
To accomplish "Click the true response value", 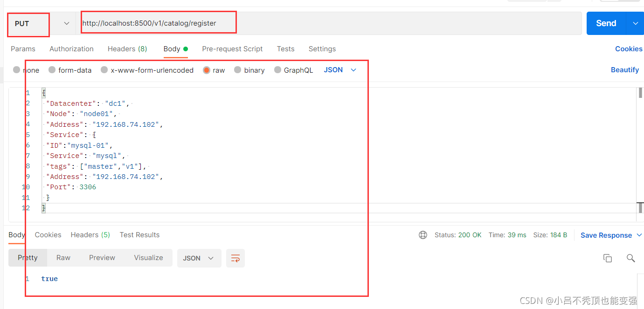I will pos(49,279).
